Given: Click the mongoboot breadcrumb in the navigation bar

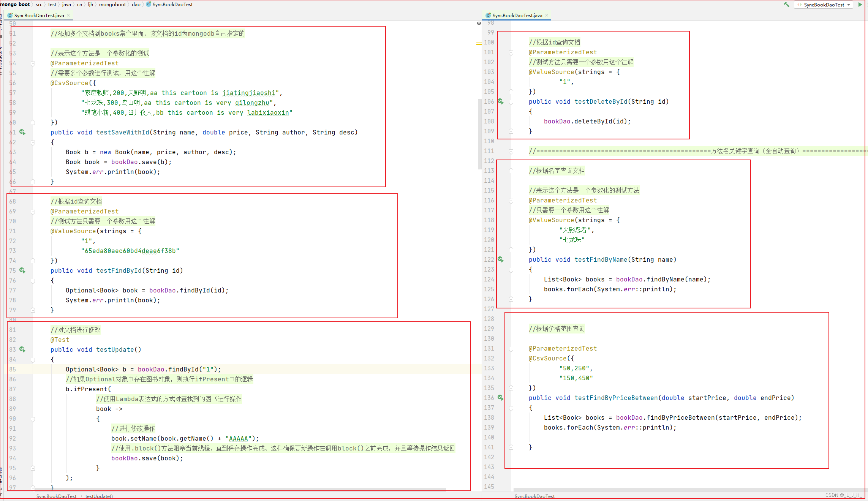Looking at the screenshot, I should point(112,5).
